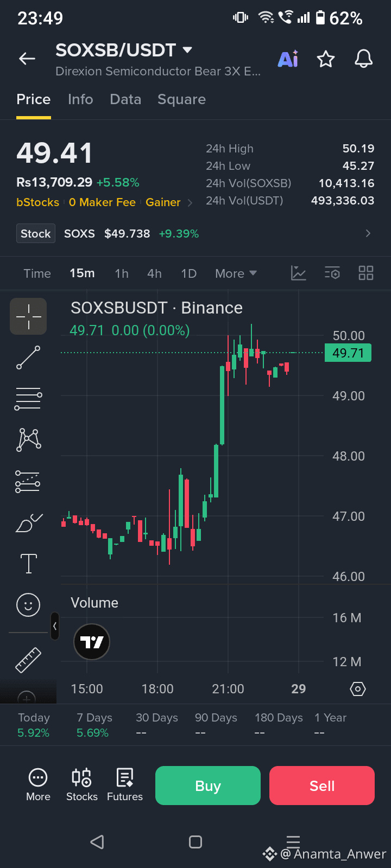The image size is (391, 868).
Task: Go back with the arrow icon
Action: tap(27, 59)
